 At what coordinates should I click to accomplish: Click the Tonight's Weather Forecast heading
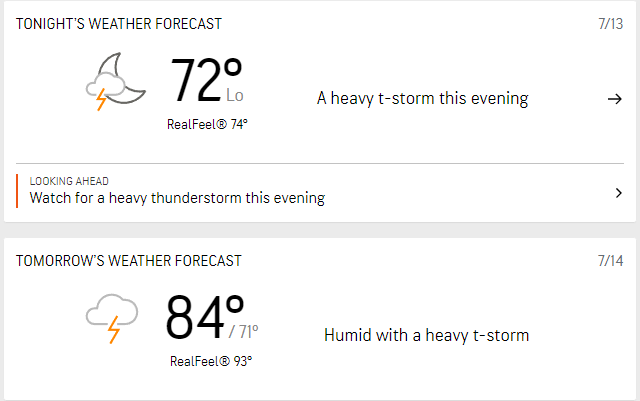coord(119,23)
